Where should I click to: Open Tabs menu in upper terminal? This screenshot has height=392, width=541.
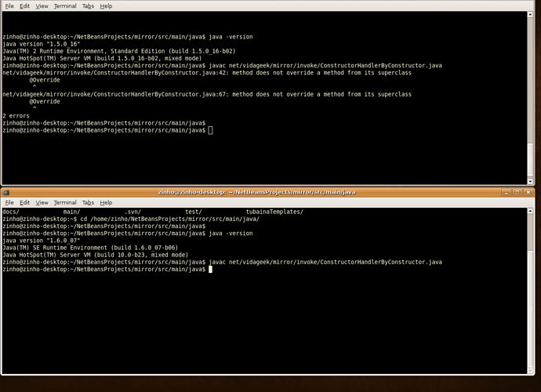click(88, 5)
